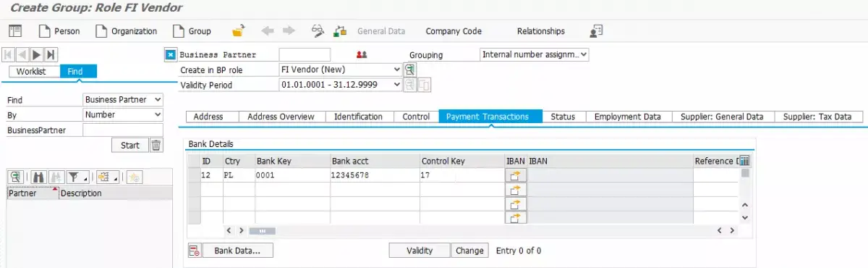Go to next entry navigation arrow
Viewport: 868px width, 268px height.
pos(36,54)
